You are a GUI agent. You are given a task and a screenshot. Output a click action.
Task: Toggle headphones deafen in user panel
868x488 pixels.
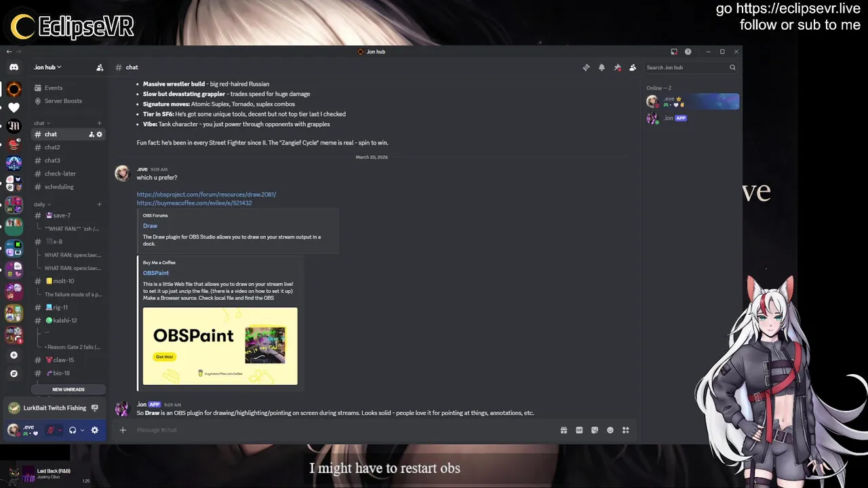coord(73,430)
